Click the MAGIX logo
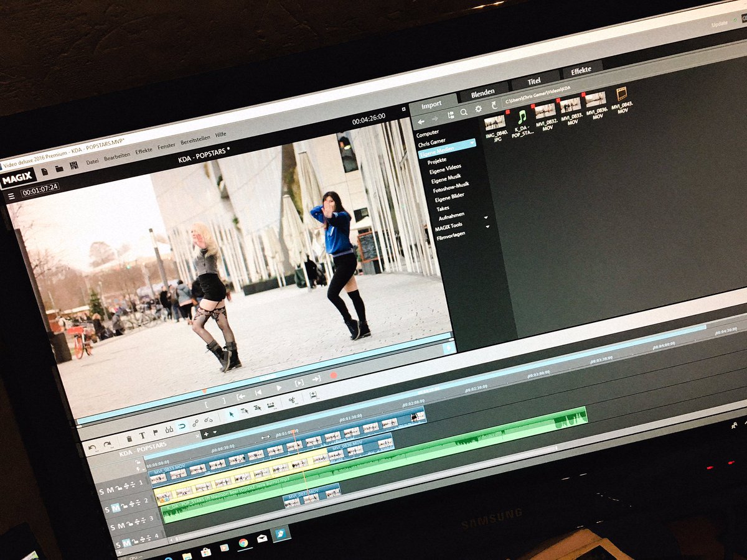 (x=17, y=179)
